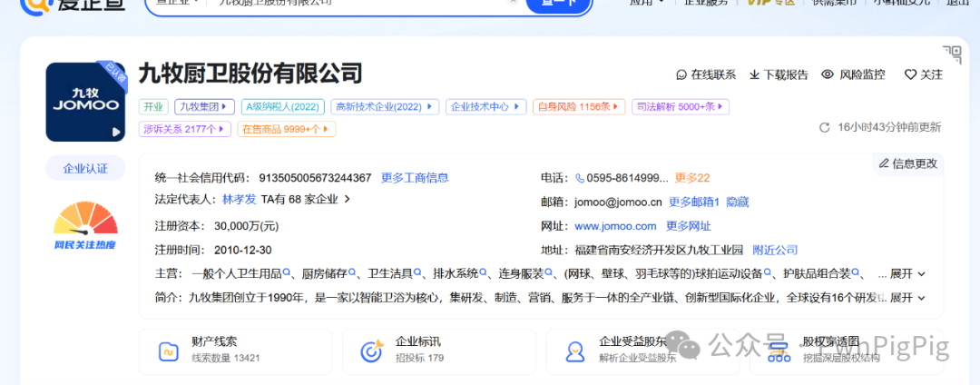The image size is (980, 385).
Task: Expand the 九牧集团 tag
Action: coord(204,107)
